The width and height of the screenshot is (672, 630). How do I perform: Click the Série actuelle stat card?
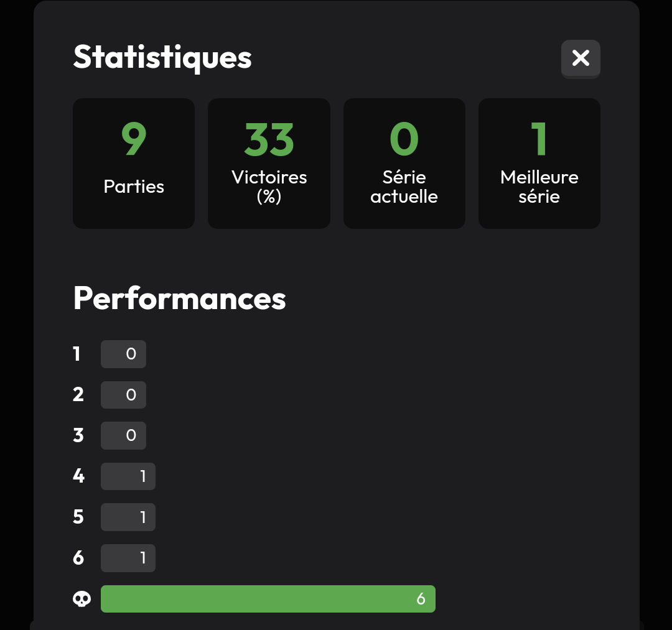coord(404,163)
